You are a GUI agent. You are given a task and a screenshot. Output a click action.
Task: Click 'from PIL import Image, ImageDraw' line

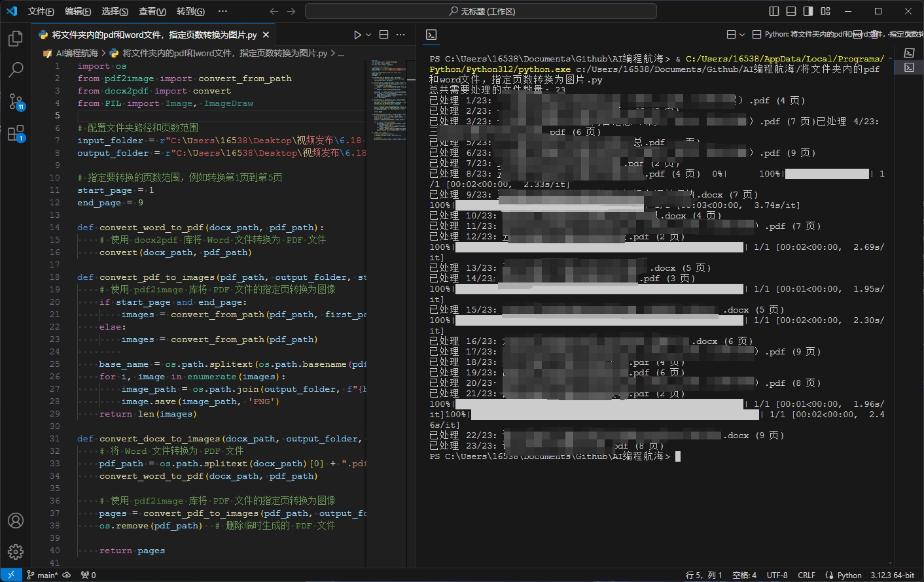click(165, 103)
